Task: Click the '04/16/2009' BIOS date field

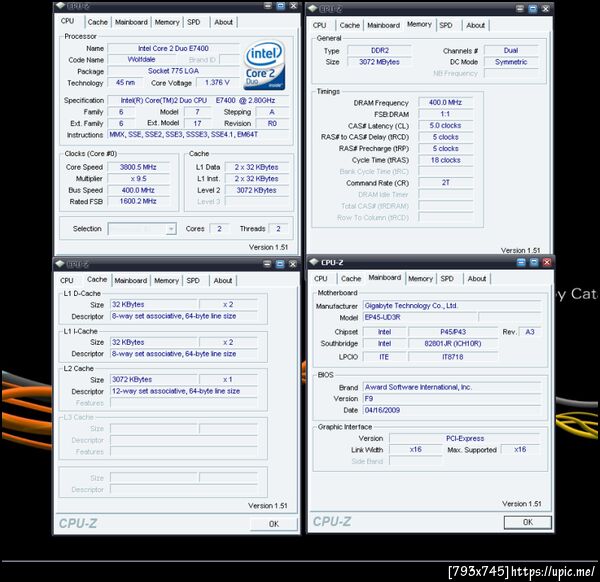Action: coord(452,410)
